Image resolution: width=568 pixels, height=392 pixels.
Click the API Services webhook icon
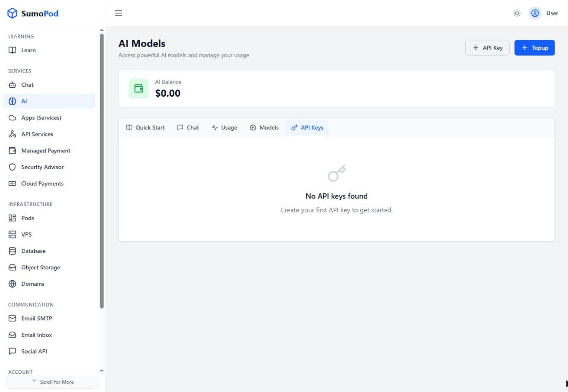13,134
